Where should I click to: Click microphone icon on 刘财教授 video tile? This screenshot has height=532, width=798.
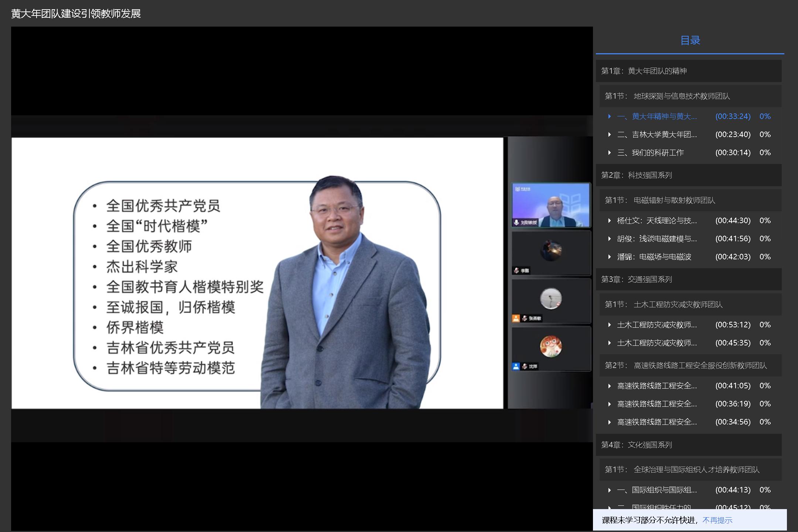coord(516,222)
